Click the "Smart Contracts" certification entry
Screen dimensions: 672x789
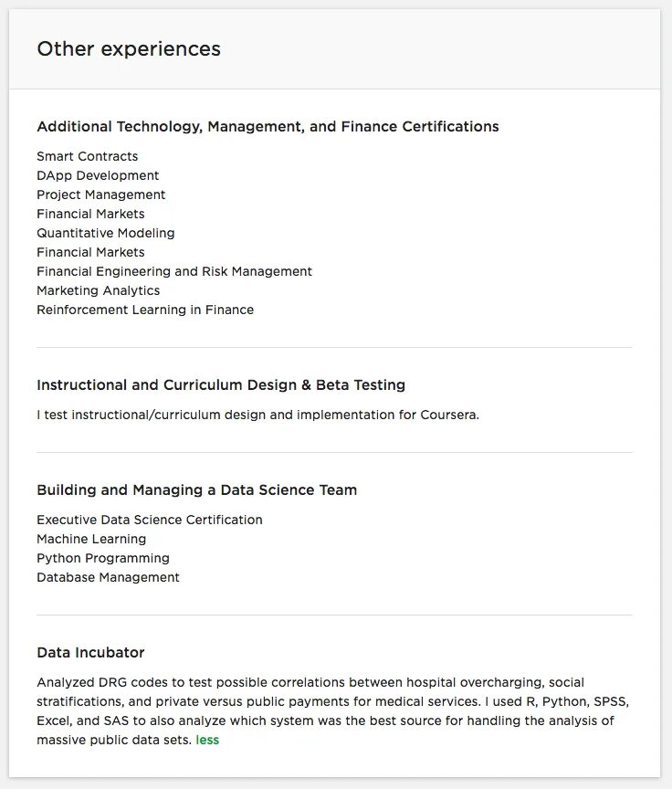coord(88,156)
